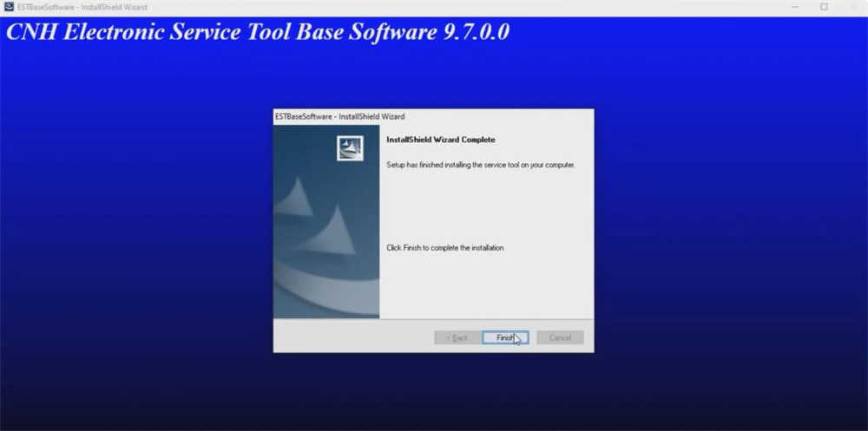Click the Finish button
The image size is (868, 431).
(505, 337)
